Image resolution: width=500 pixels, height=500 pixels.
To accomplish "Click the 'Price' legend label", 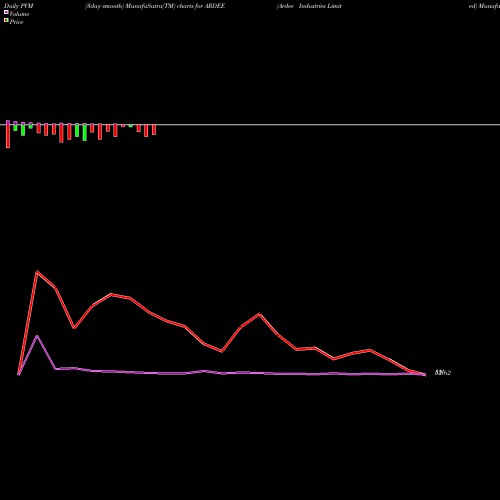I will [x=16, y=22].
